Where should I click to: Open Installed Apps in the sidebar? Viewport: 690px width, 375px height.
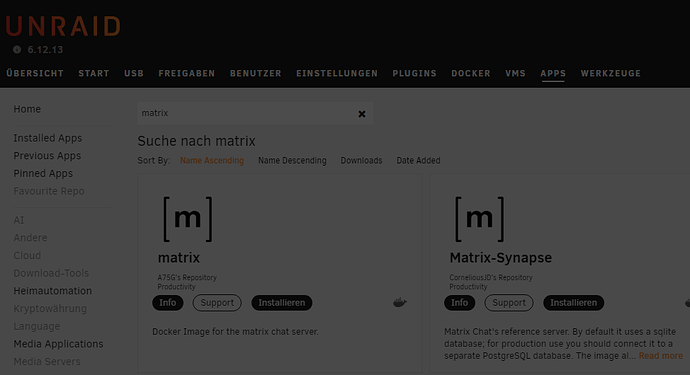click(x=48, y=138)
